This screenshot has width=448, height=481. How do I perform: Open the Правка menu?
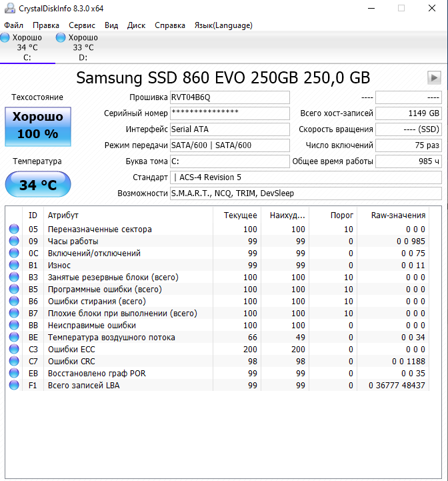point(46,25)
